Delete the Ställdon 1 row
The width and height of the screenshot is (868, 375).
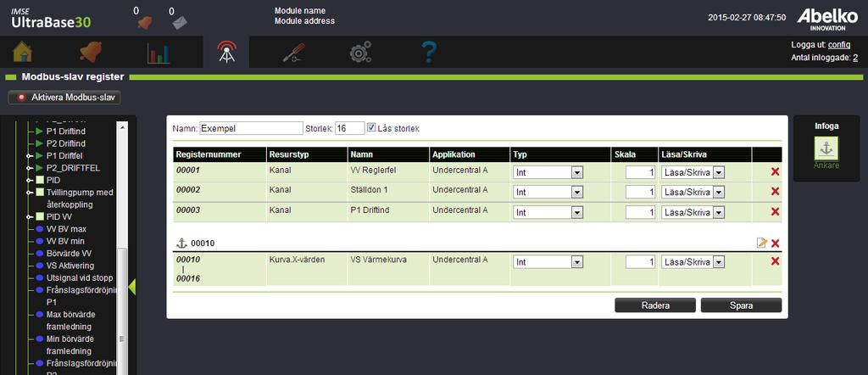tap(775, 191)
